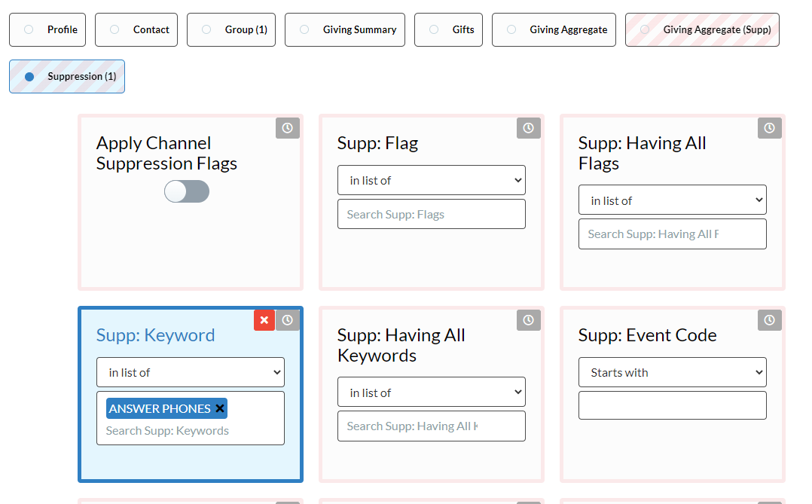The image size is (812, 504).
Task: Select the Giving Aggregate radio tab
Action: (x=554, y=29)
